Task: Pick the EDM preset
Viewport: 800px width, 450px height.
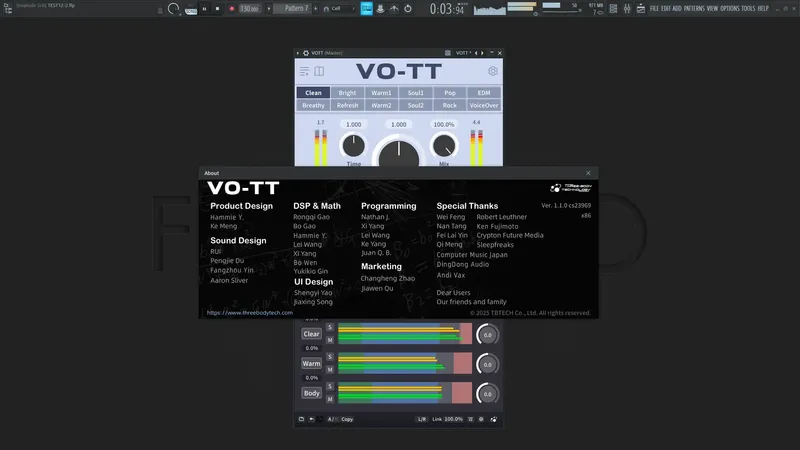Action: [484, 93]
